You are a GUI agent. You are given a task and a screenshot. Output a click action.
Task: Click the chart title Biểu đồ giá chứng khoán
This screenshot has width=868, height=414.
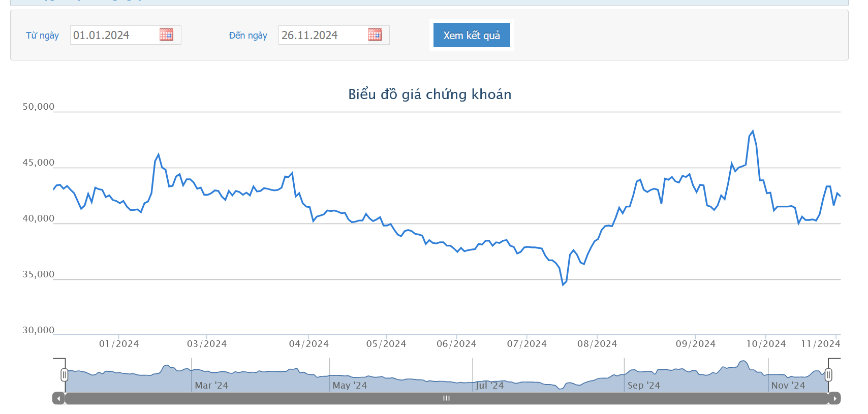(x=430, y=94)
